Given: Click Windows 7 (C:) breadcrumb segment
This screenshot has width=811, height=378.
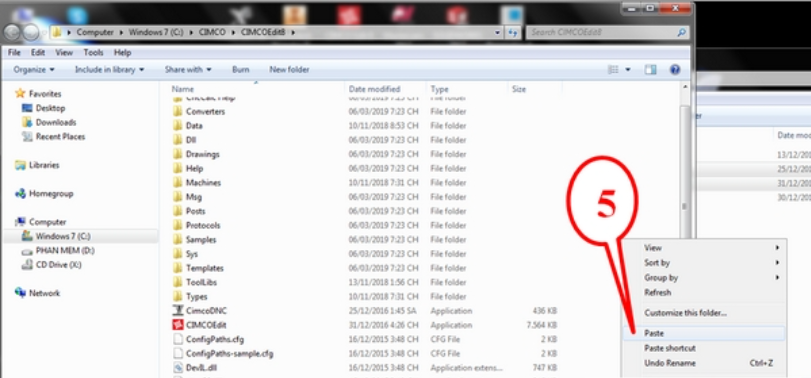Looking at the screenshot, I should pos(156,33).
